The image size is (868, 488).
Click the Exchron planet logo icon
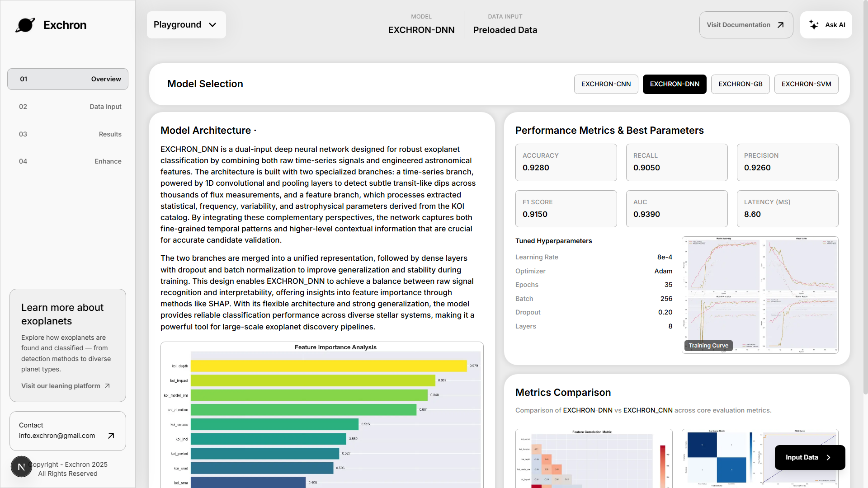(25, 25)
